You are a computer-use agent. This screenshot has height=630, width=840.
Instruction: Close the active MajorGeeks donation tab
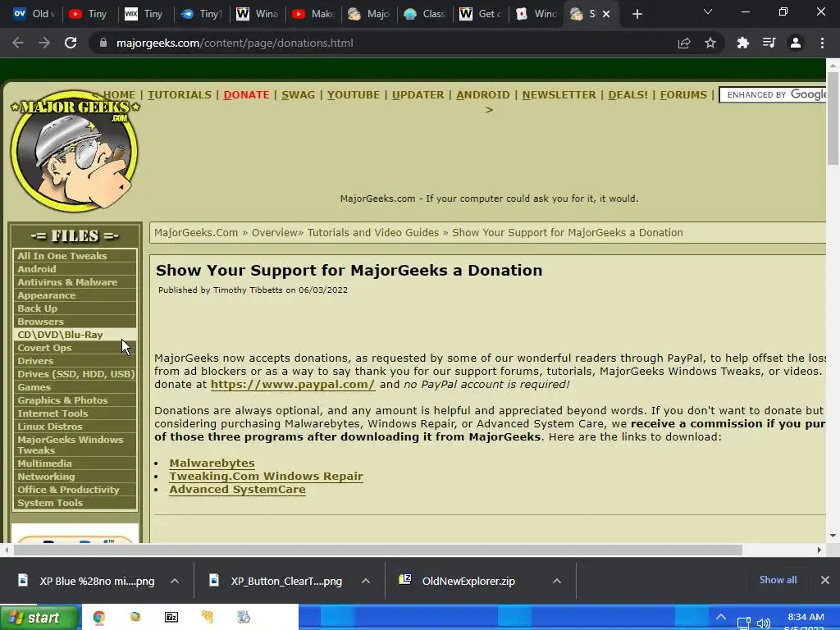point(606,14)
